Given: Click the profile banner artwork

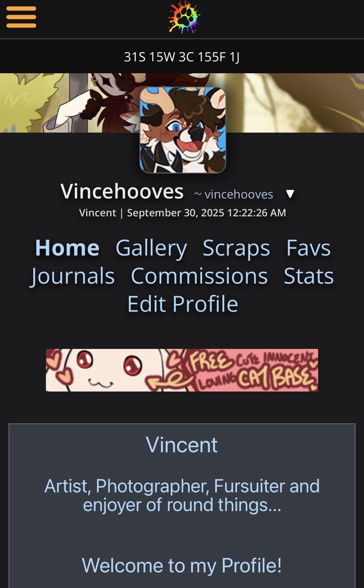Looking at the screenshot, I should (294, 103).
